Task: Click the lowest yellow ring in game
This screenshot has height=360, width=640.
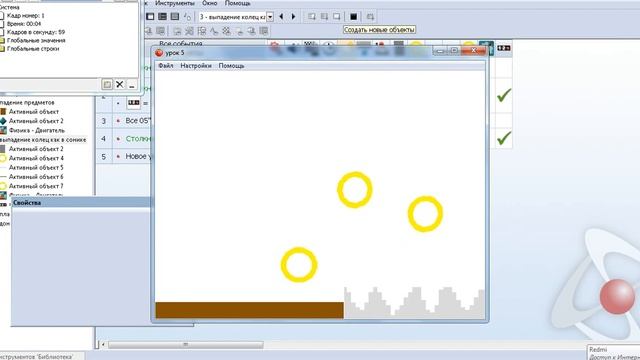Action: (299, 265)
